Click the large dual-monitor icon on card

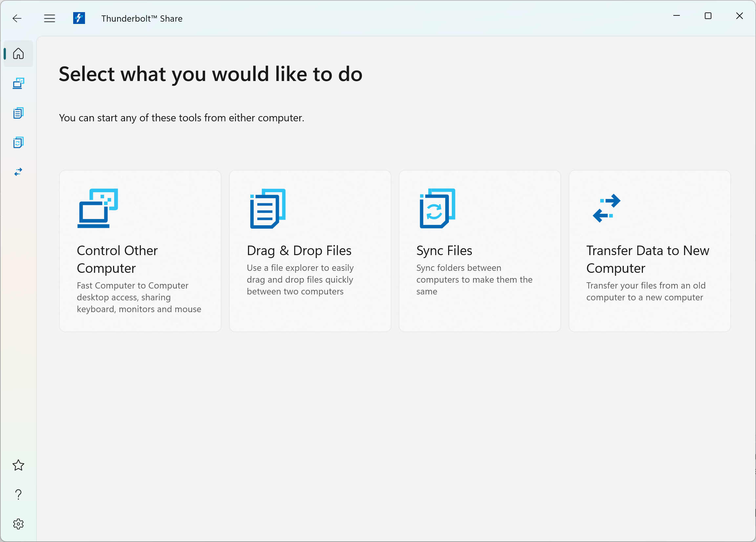coord(98,208)
